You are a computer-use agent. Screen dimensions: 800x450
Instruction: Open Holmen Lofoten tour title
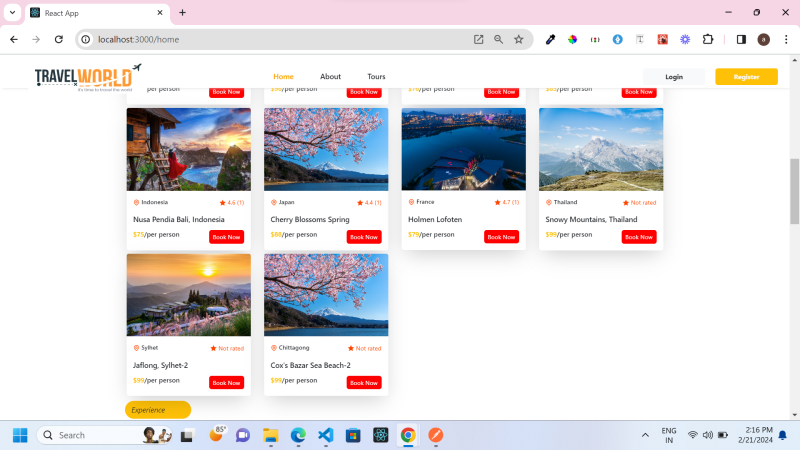tap(435, 219)
